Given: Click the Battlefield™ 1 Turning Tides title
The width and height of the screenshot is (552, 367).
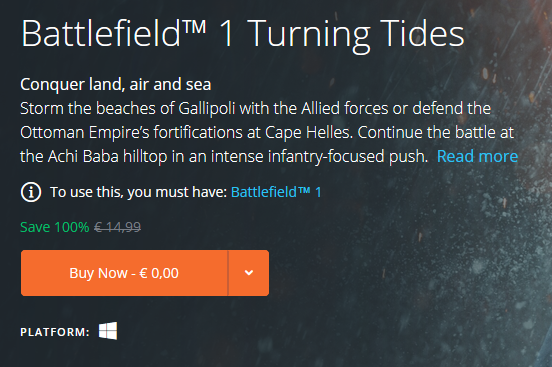Looking at the screenshot, I should (243, 34).
